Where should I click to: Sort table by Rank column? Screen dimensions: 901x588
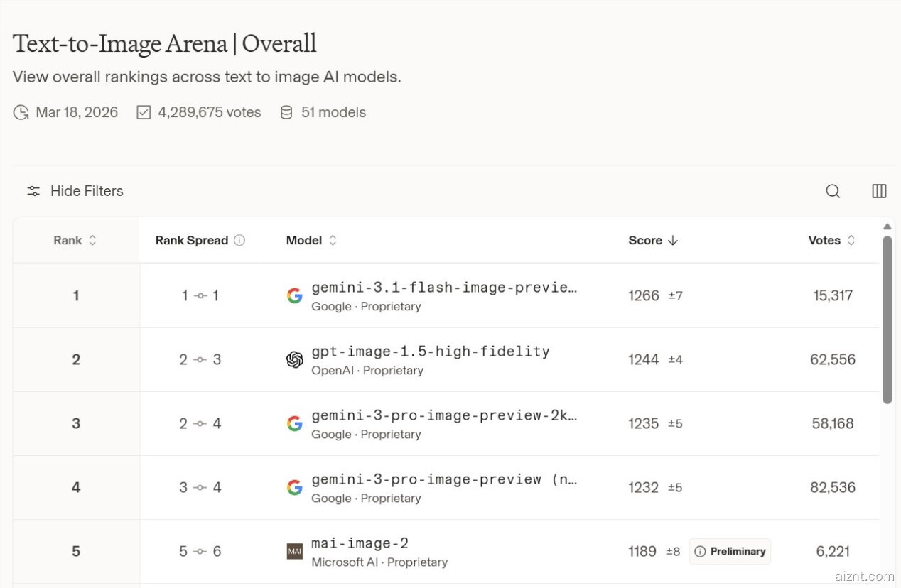[75, 241]
